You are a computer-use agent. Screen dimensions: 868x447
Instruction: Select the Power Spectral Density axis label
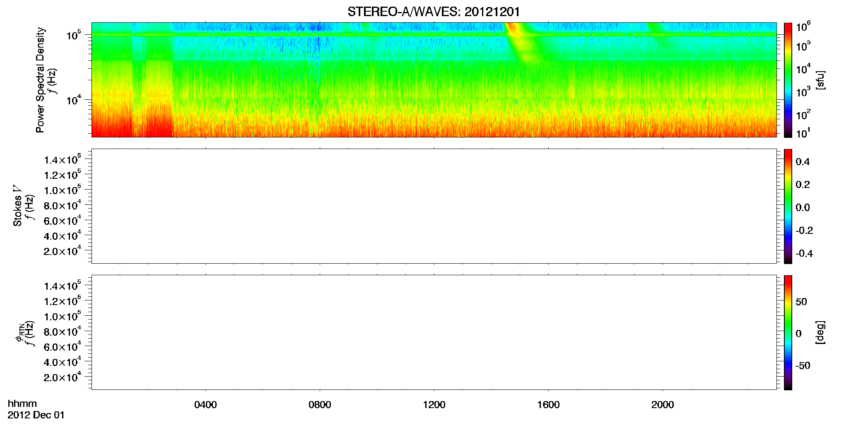[40, 80]
